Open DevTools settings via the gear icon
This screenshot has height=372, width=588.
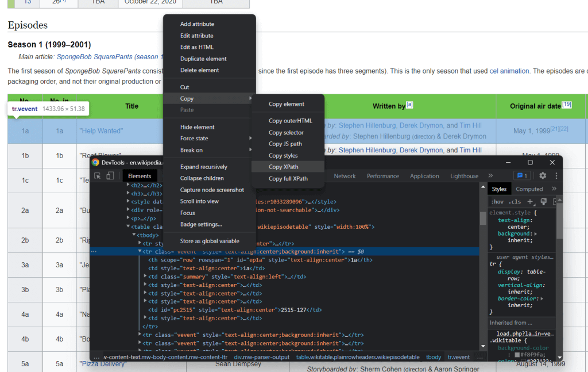point(542,175)
